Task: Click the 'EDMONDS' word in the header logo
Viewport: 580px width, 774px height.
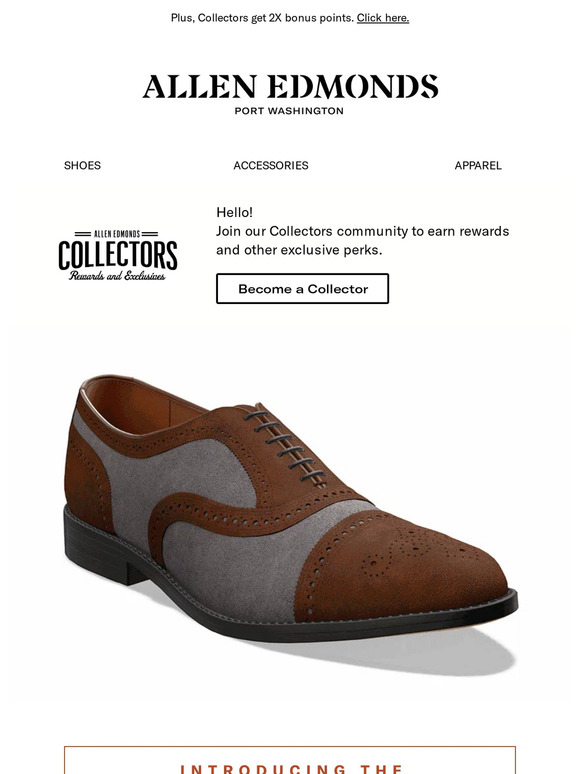Action: 353,86
